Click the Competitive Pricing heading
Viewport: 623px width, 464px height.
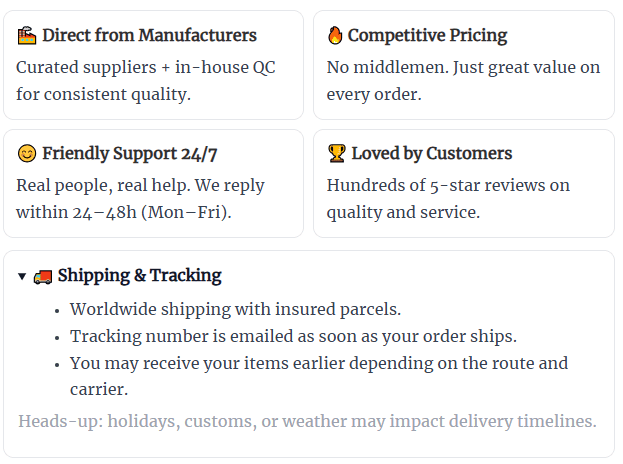(427, 36)
